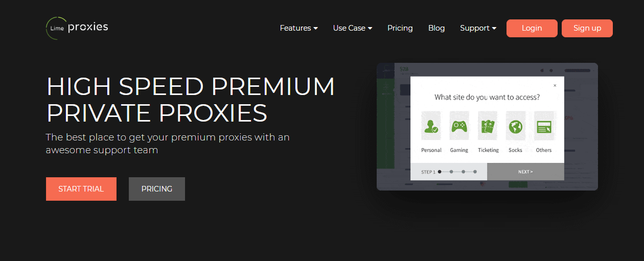644x261 pixels.
Task: Click the Others label
Action: coord(544,150)
